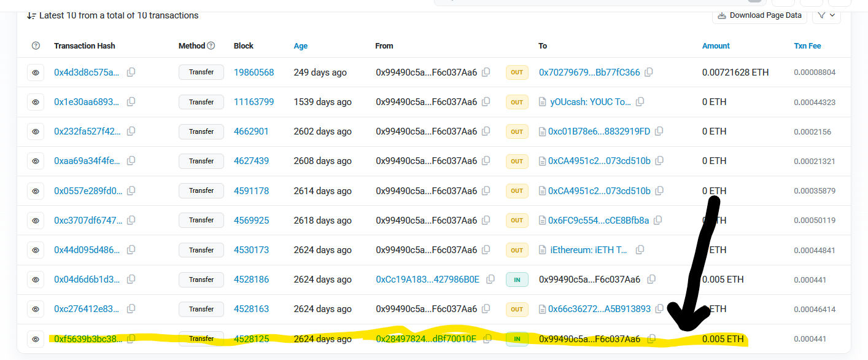Open block 4528186

coord(251,280)
